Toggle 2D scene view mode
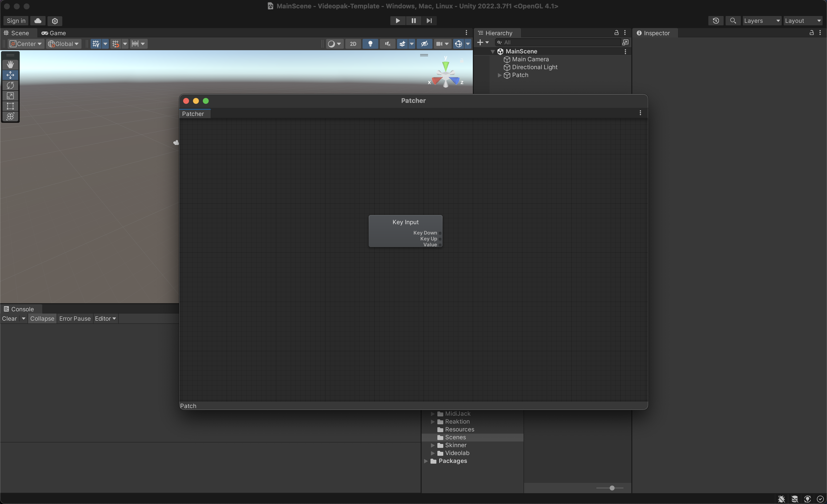Image resolution: width=827 pixels, height=504 pixels. [353, 44]
